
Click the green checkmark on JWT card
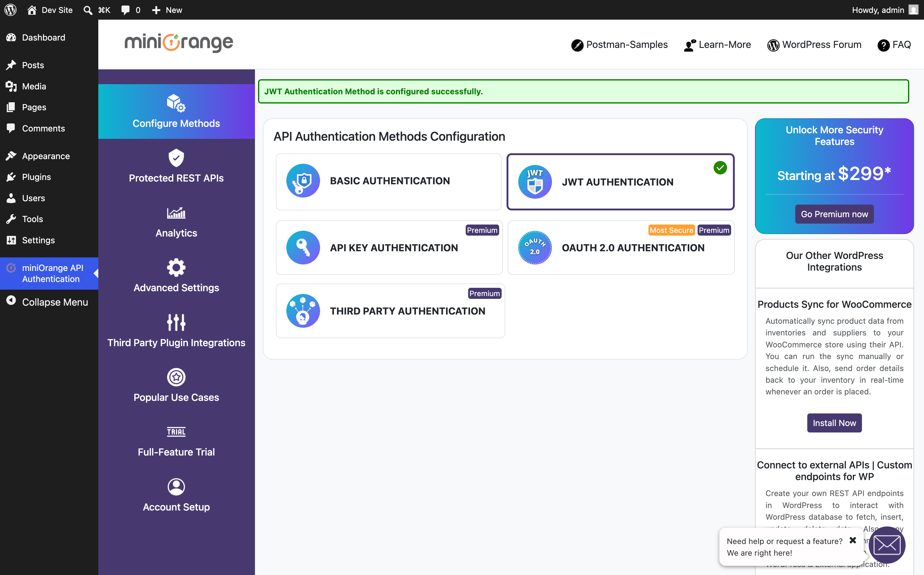click(x=720, y=168)
